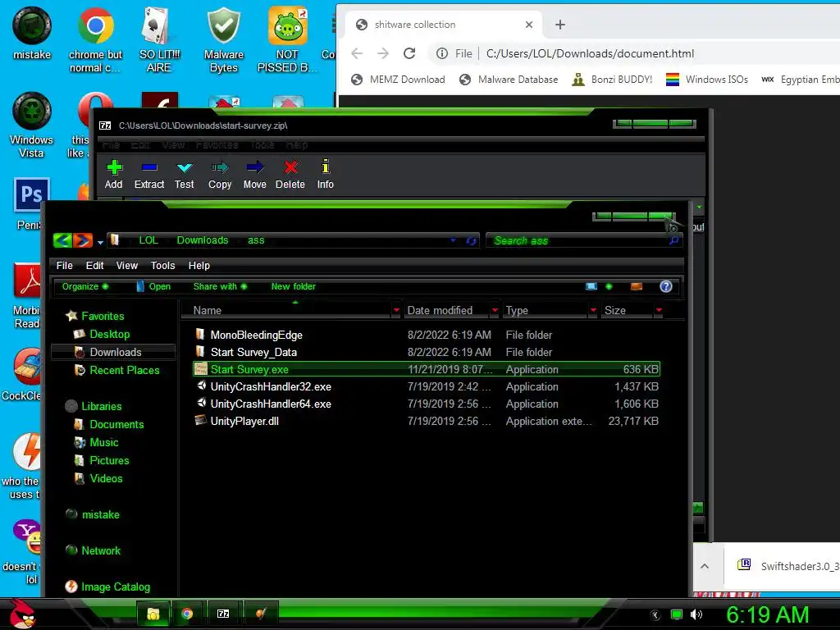Open Explorer help question mark icon
840x630 pixels.
[x=666, y=286]
